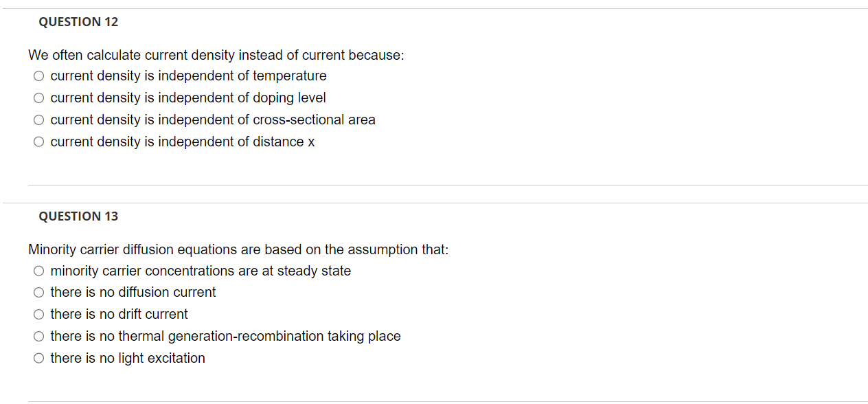
Task: Click the label 'current density is independent of temperature'
Action: [187, 76]
